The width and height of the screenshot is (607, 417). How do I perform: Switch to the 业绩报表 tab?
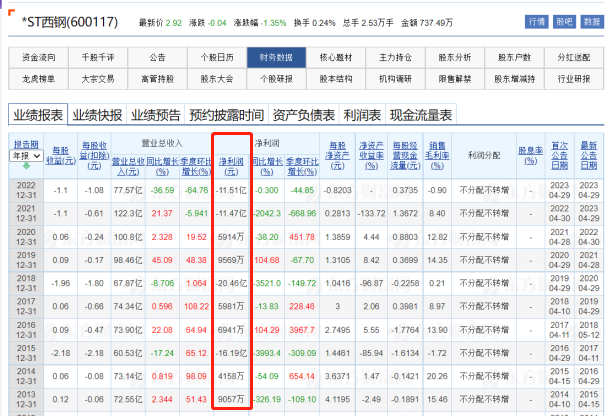click(x=38, y=115)
